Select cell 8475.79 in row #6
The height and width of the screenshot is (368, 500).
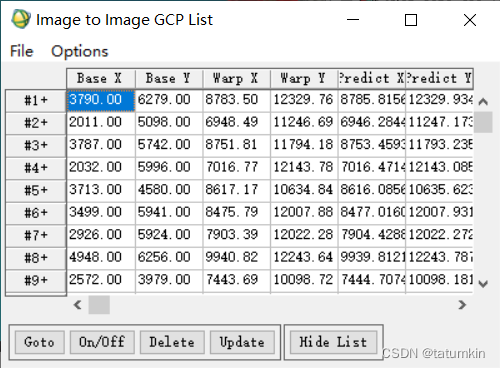237,213
